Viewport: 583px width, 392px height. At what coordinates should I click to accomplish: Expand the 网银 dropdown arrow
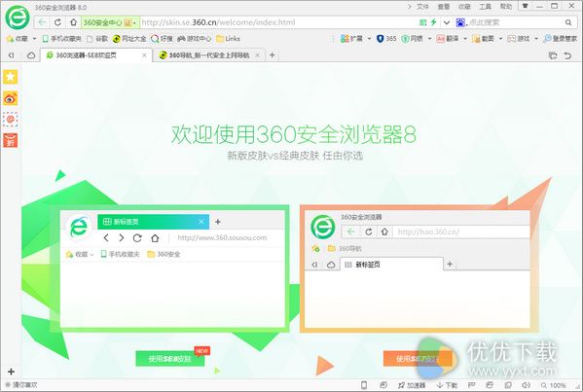(x=430, y=39)
